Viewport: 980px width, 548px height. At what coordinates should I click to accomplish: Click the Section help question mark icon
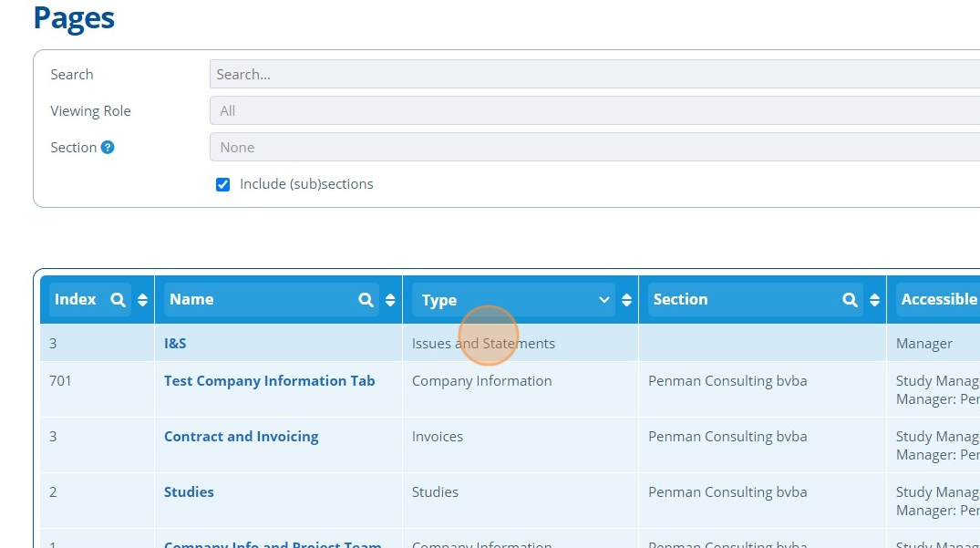pyautogui.click(x=108, y=148)
